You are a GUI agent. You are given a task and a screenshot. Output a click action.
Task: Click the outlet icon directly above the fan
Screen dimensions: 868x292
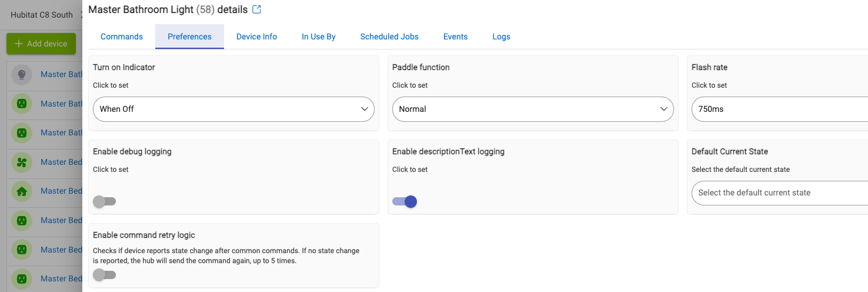(x=22, y=133)
